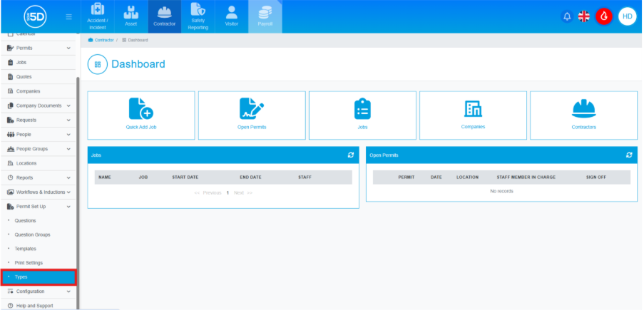Open the Open Permits tile
Screen dimensions: 644x310
tap(252, 114)
